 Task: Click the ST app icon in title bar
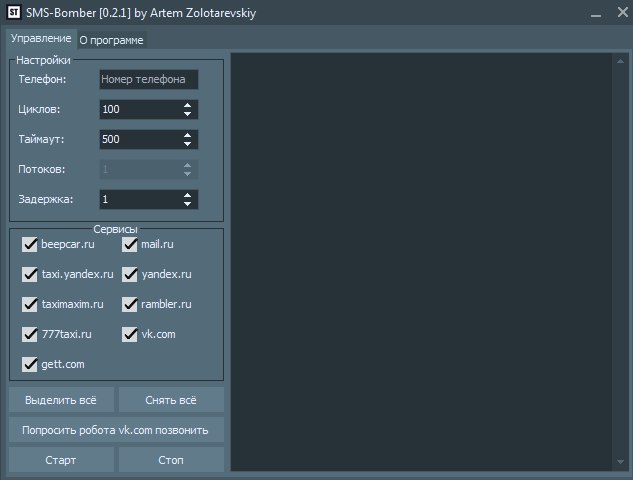point(15,12)
